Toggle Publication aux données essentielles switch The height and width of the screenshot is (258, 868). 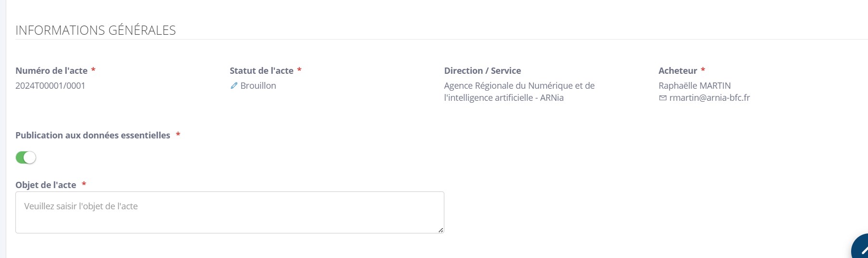tap(26, 158)
